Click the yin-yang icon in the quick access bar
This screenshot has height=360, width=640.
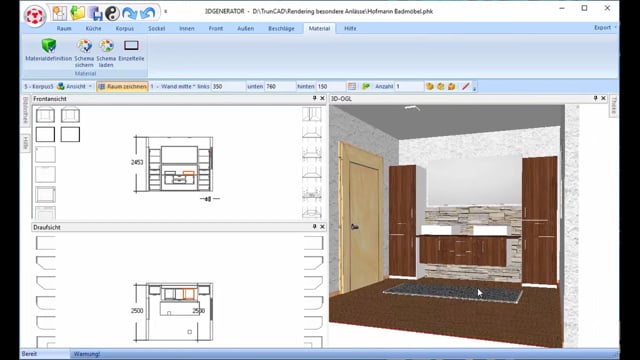click(112, 13)
